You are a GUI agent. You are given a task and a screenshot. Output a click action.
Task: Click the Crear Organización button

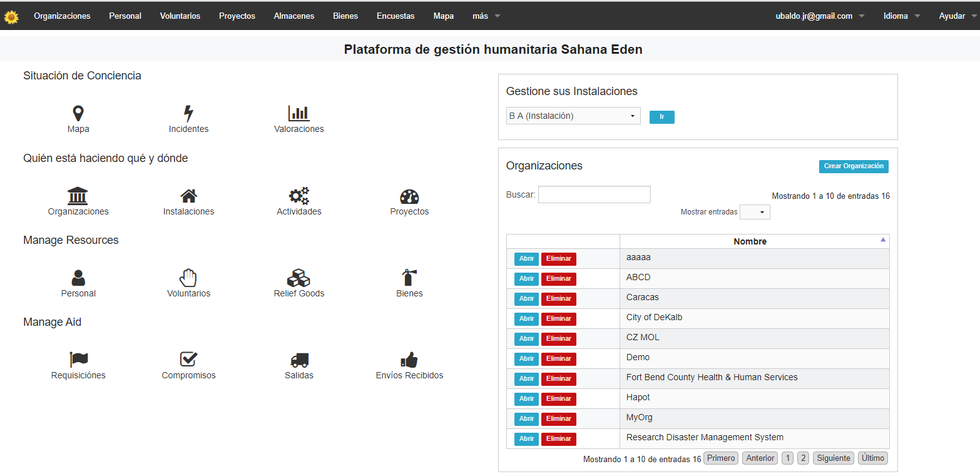(854, 166)
